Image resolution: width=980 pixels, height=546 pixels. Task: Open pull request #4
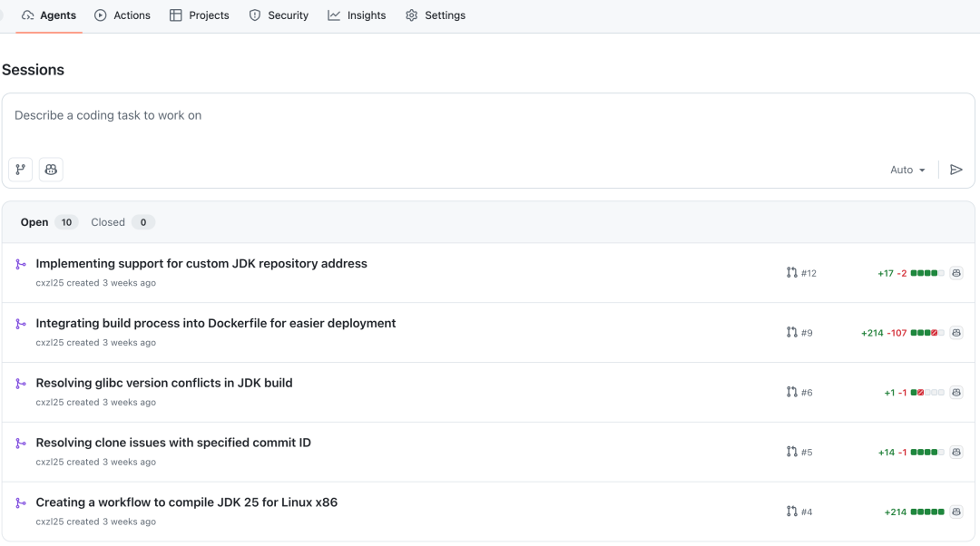point(799,512)
